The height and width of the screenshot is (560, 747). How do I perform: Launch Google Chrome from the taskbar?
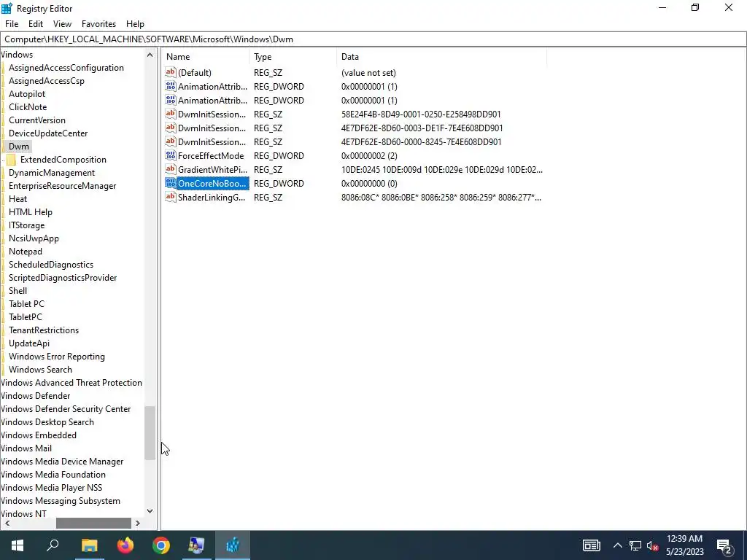pyautogui.click(x=161, y=545)
